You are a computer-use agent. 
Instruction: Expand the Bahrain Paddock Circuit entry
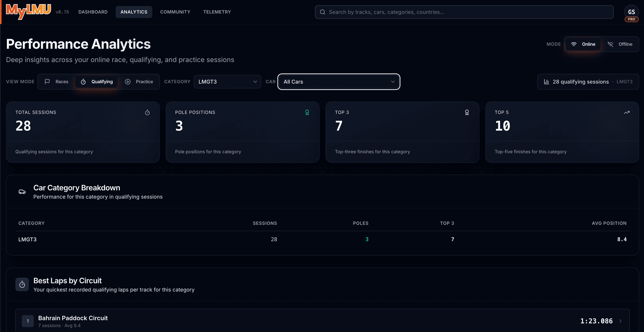[620, 321]
